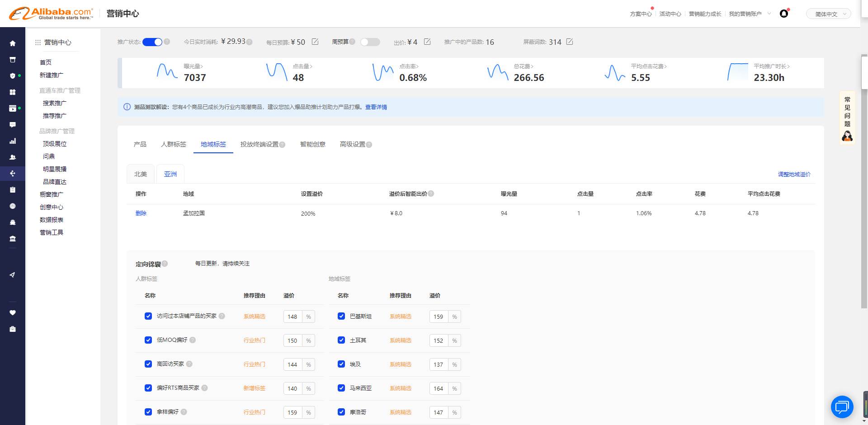Uncheck the 偏好RTS商品买家 checkbox
868x425 pixels.
click(148, 388)
